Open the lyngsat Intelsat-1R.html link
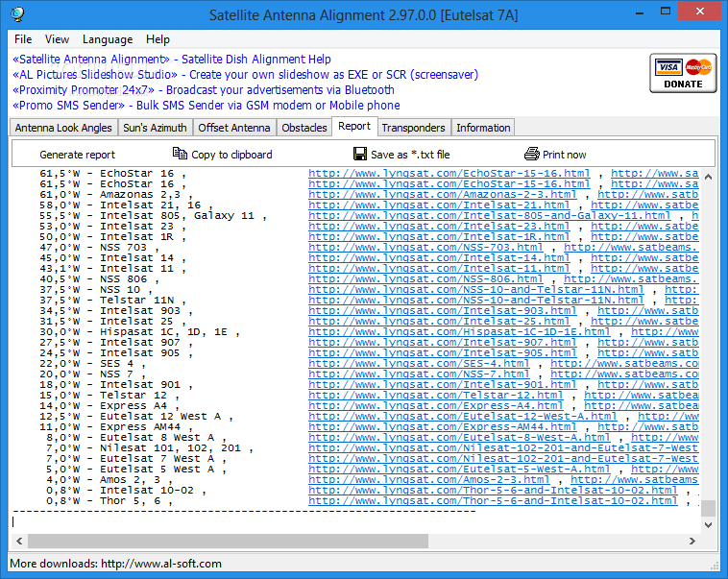This screenshot has width=728, height=579. 439,237
